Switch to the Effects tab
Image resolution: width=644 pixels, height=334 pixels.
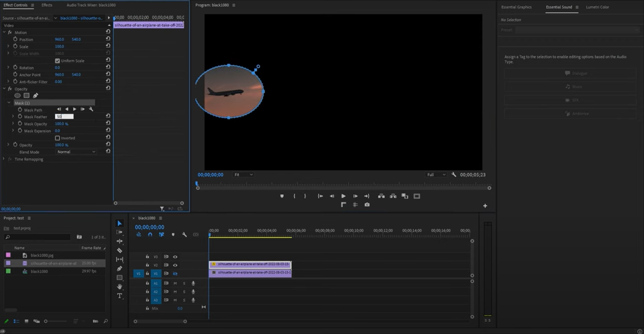[x=47, y=5]
